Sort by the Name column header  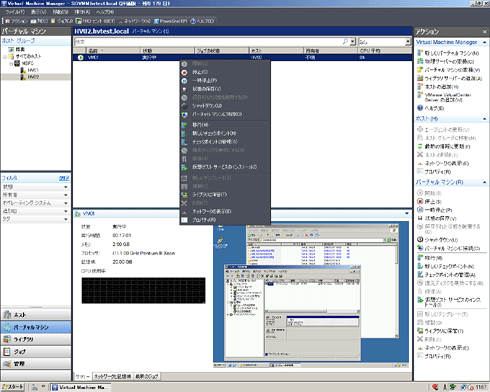point(113,50)
